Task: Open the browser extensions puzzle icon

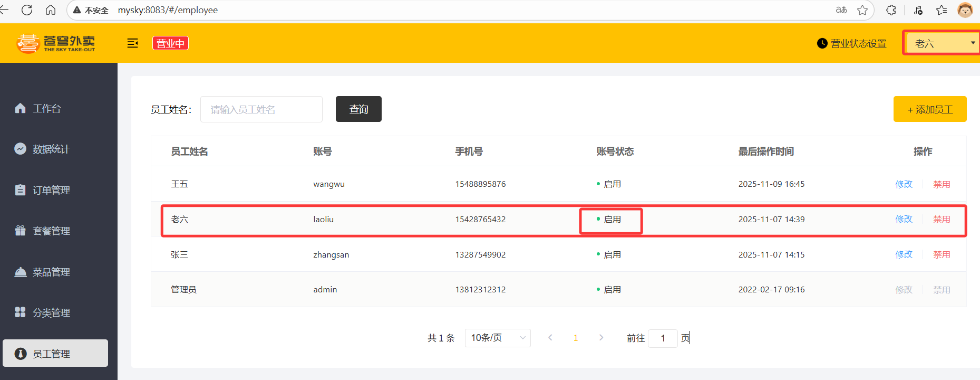Action: point(891,10)
